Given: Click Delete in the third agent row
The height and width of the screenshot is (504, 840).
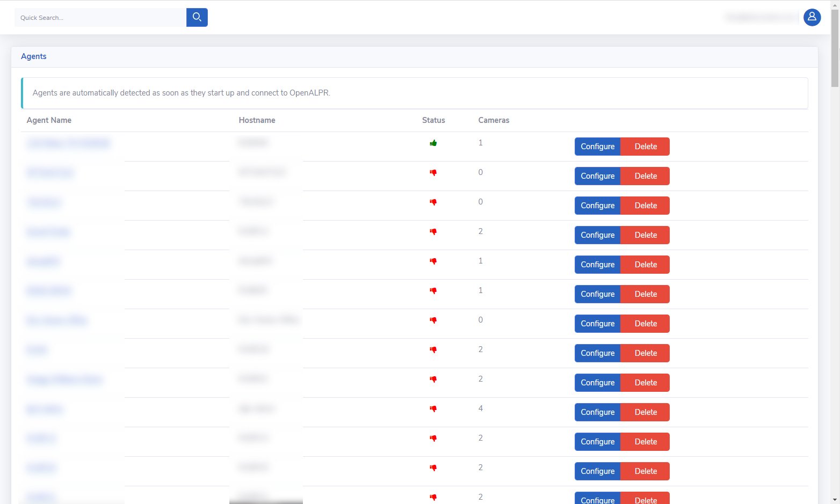Looking at the screenshot, I should tap(645, 206).
